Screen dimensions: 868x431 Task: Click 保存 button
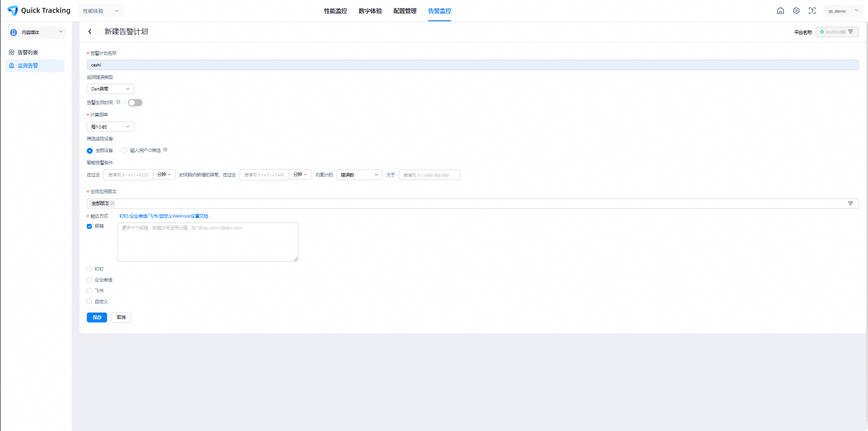(97, 317)
